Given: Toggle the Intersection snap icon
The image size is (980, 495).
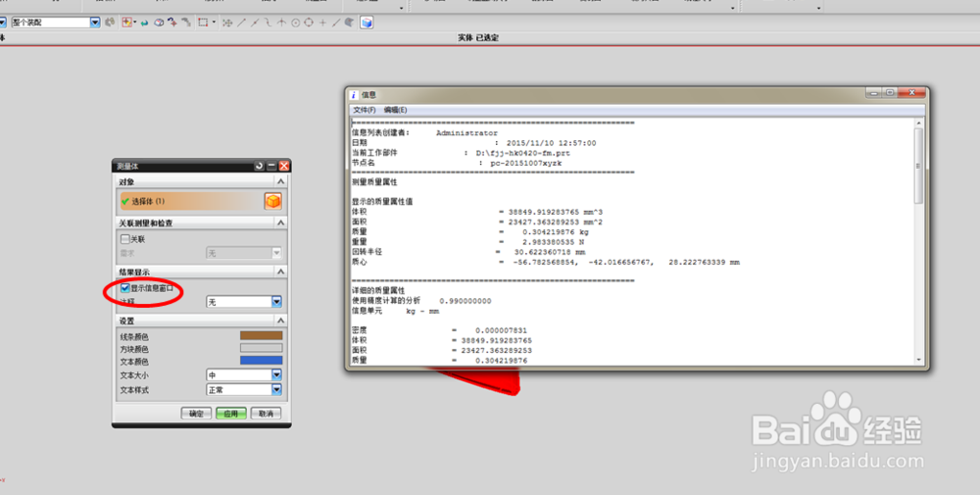Looking at the screenshot, I should point(282,23).
